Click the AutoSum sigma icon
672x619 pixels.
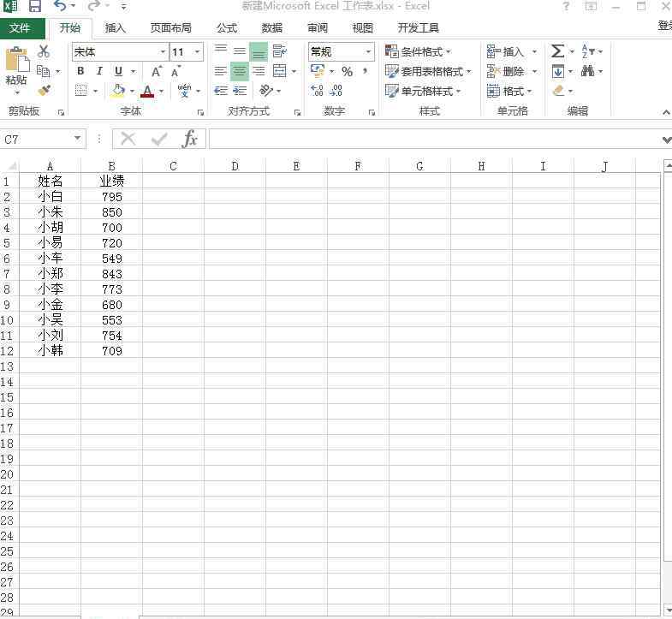tap(557, 51)
